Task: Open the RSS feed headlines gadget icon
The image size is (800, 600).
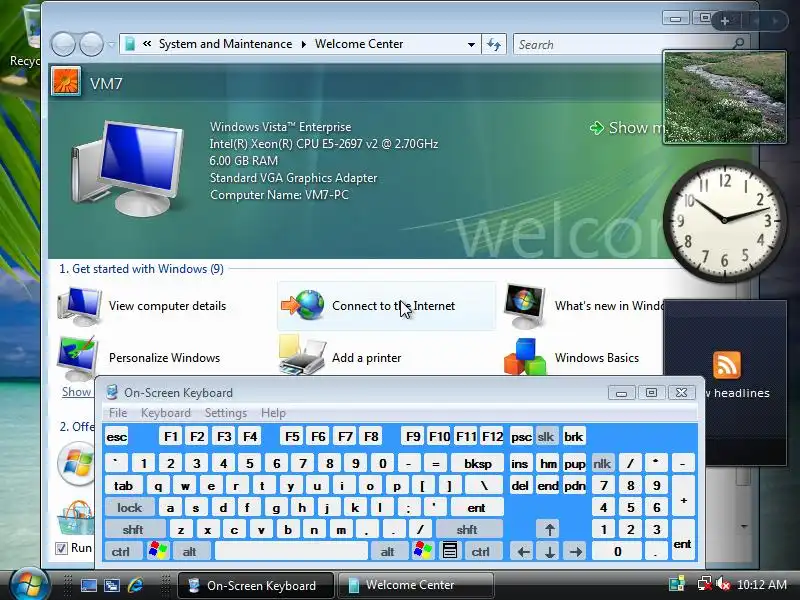Action: pyautogui.click(x=727, y=365)
